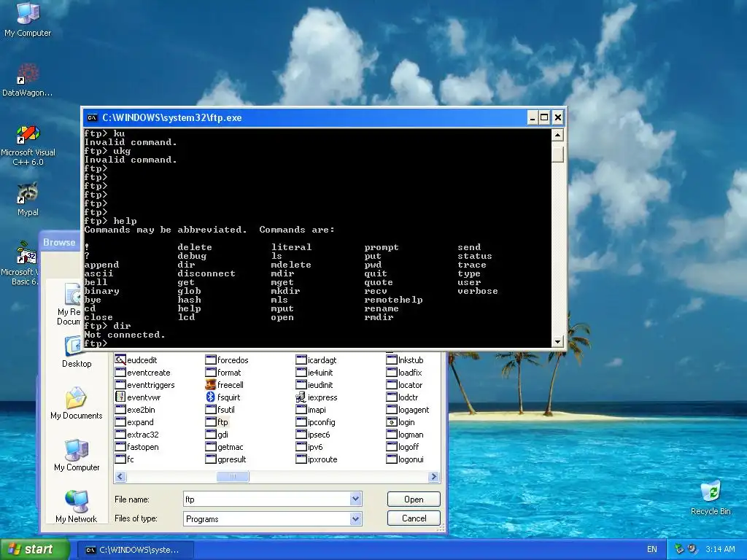Select Microsoft Visual C++ 6.0 shortcut
Image resolution: width=747 pixels, height=560 pixels.
tap(28, 145)
